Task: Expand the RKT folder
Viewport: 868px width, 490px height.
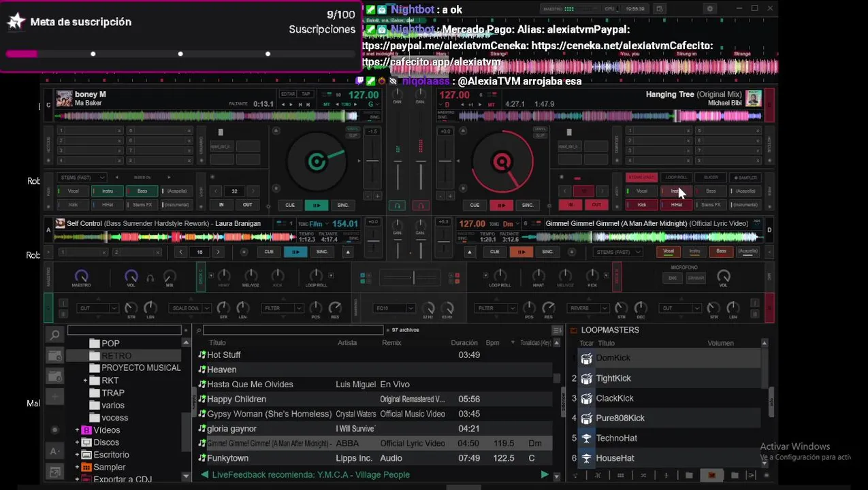Action: 85,380
